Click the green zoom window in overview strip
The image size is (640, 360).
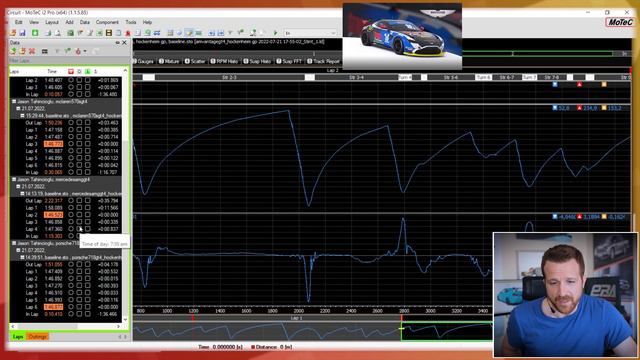pyautogui.click(x=447, y=331)
